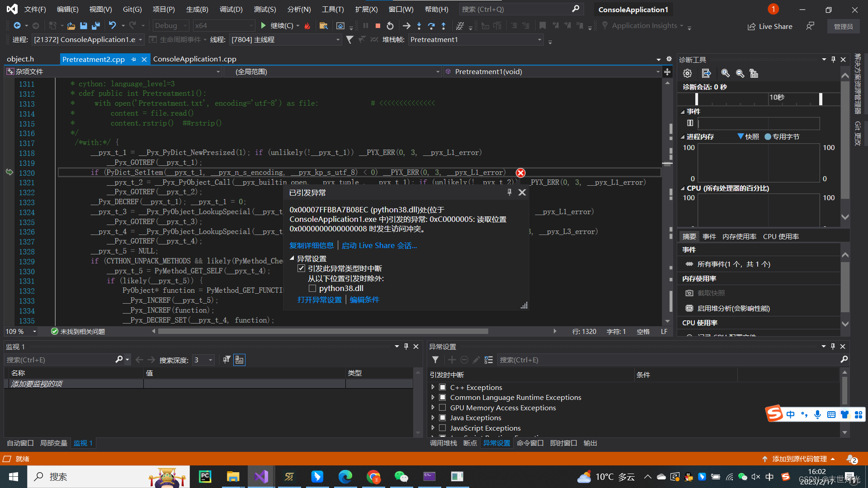
Task: Switch to the ConsoleApplication1.cpp tab
Action: [194, 59]
